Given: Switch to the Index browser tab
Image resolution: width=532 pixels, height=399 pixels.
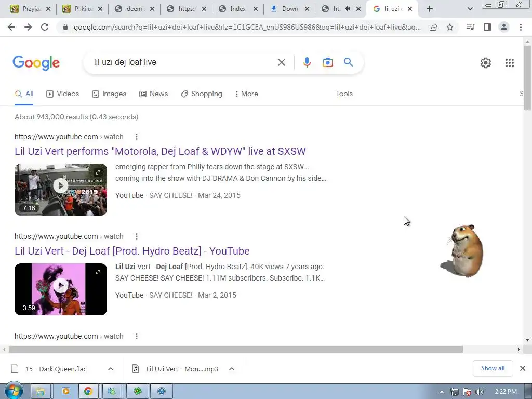Looking at the screenshot, I should (x=237, y=9).
